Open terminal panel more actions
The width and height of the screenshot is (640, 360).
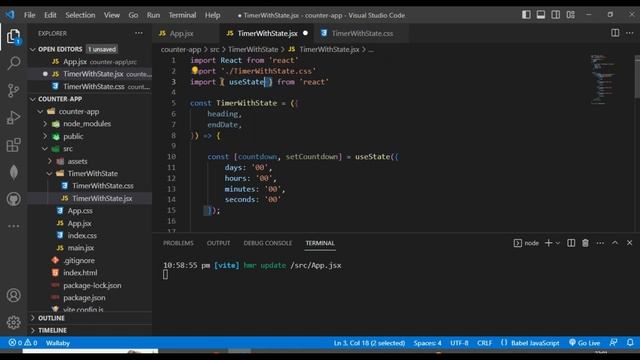tap(600, 243)
